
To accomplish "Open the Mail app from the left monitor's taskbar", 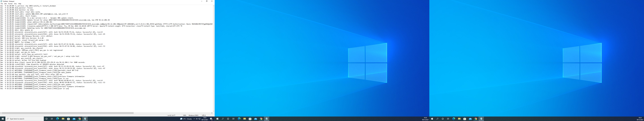I will [74, 119].
